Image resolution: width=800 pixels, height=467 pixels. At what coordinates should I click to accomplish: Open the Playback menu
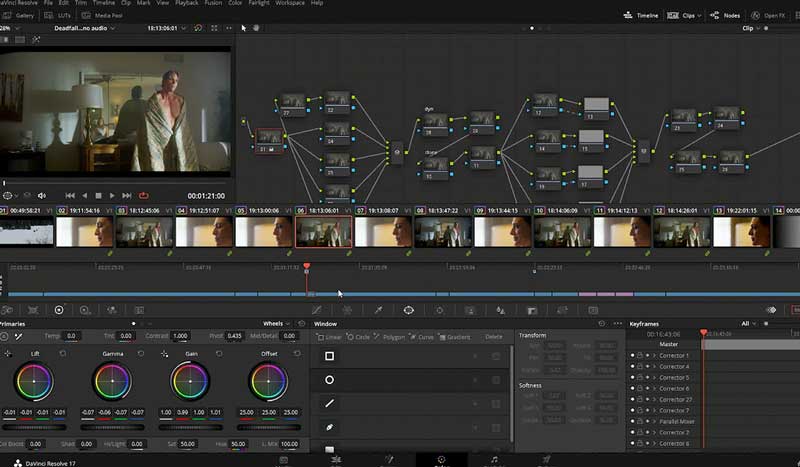[x=187, y=3]
